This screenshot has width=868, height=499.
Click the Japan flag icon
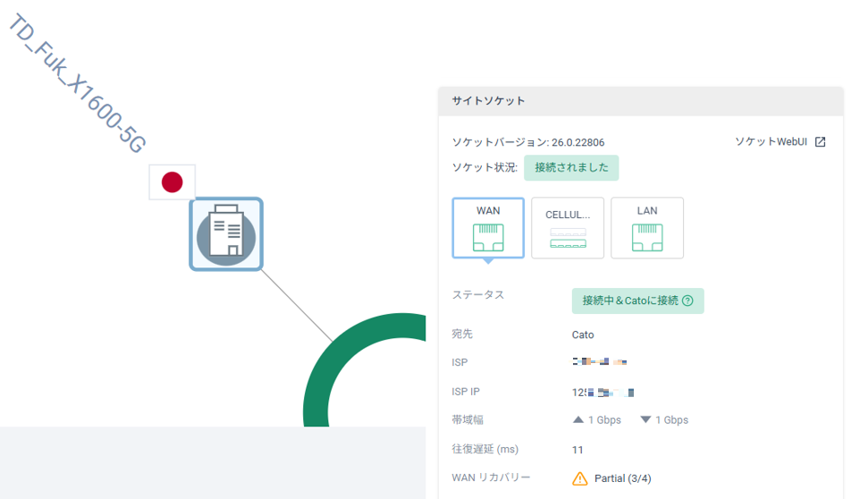pos(173,182)
